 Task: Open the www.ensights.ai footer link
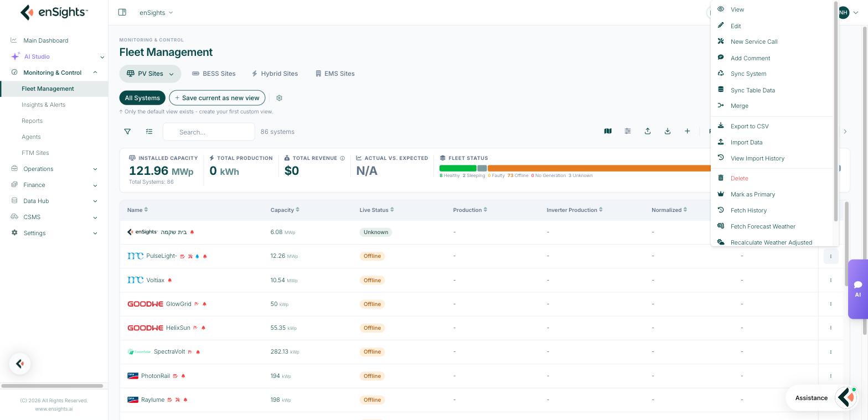54,409
